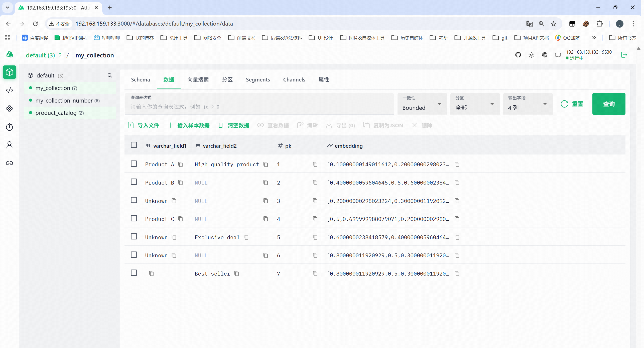Open the GitHub icon in header
This screenshot has width=644, height=348.
coord(518,55)
